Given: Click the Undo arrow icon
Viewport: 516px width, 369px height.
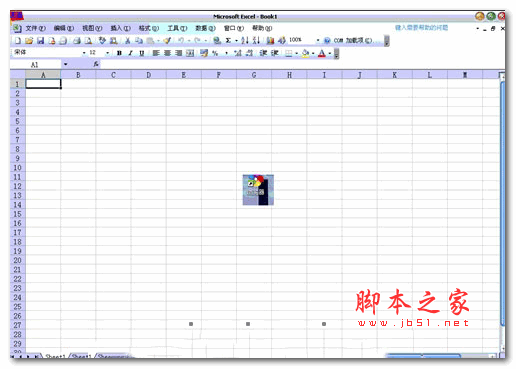Looking at the screenshot, I should (x=180, y=41).
